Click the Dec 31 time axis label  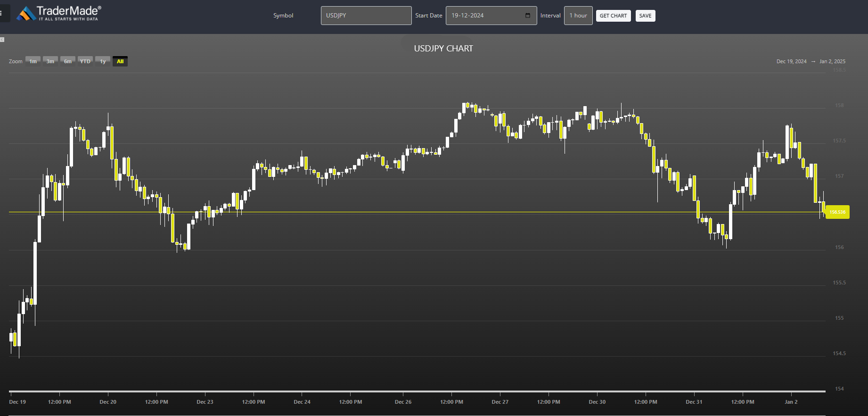(694, 402)
